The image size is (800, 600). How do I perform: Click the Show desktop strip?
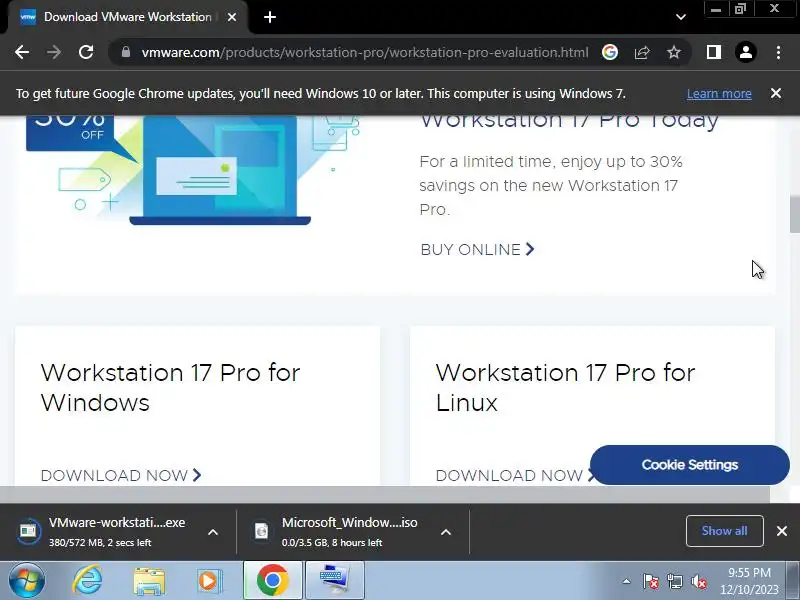coord(793,581)
